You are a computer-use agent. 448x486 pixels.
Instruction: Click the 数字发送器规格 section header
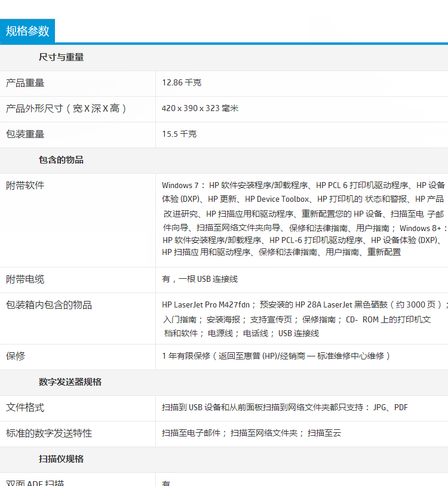[x=70, y=382]
